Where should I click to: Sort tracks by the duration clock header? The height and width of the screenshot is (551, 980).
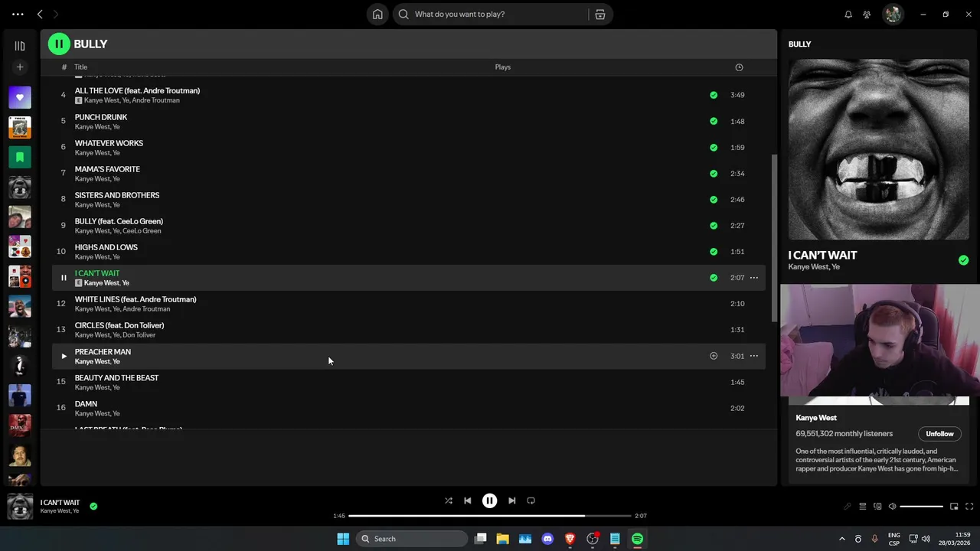click(739, 67)
